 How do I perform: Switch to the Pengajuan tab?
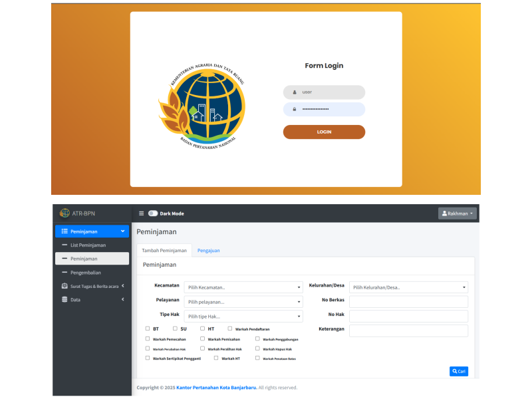[208, 250]
